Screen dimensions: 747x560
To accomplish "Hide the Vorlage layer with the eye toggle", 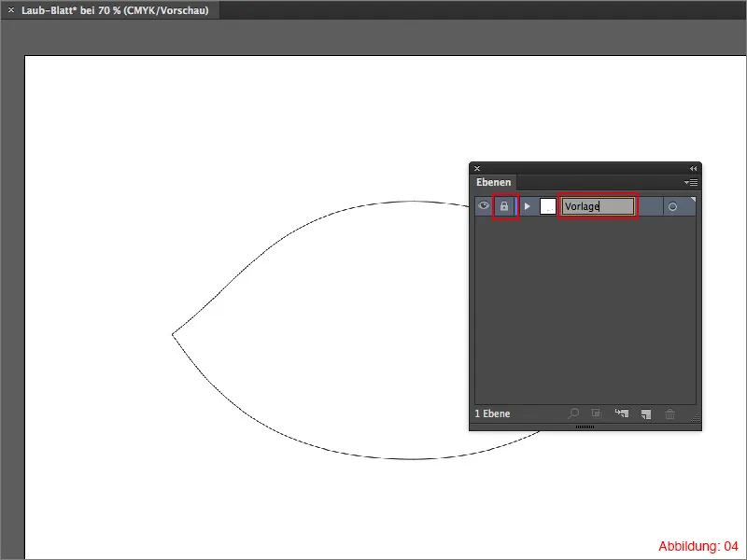I will [x=483, y=206].
